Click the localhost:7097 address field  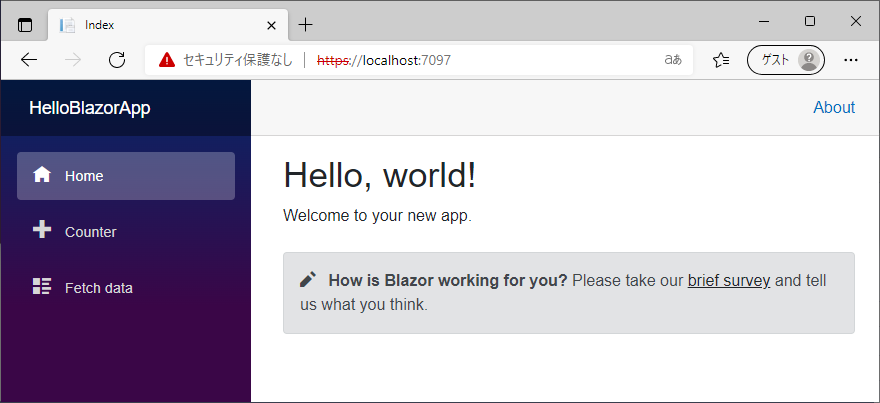click(x=419, y=60)
